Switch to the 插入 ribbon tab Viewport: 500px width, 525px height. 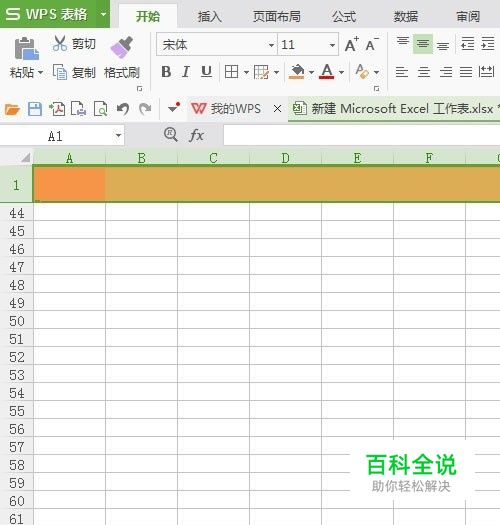[210, 16]
